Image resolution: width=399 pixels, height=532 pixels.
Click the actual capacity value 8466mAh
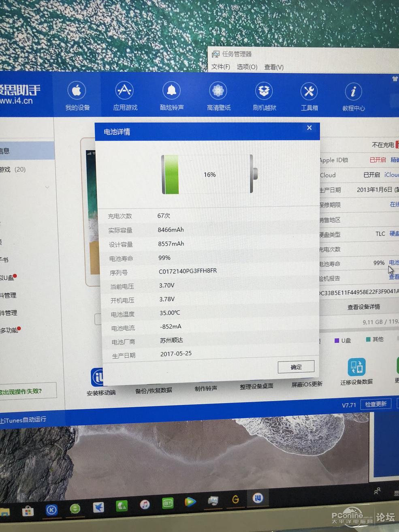[171, 230]
